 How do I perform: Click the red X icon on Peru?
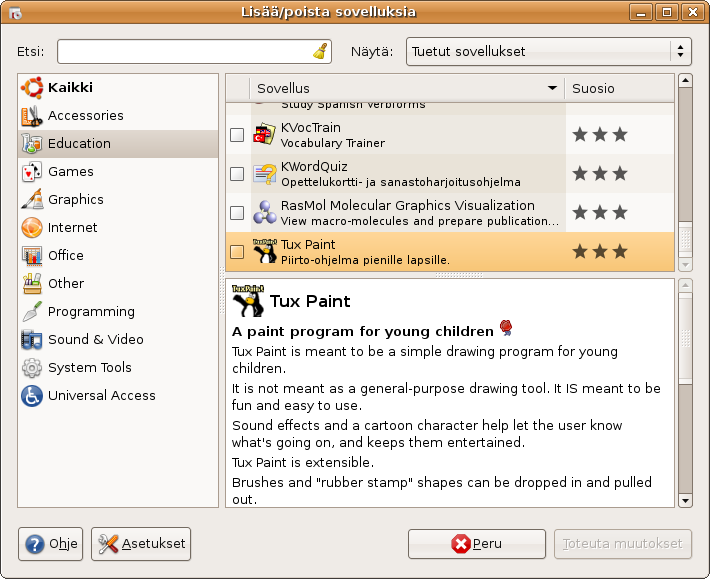461,544
